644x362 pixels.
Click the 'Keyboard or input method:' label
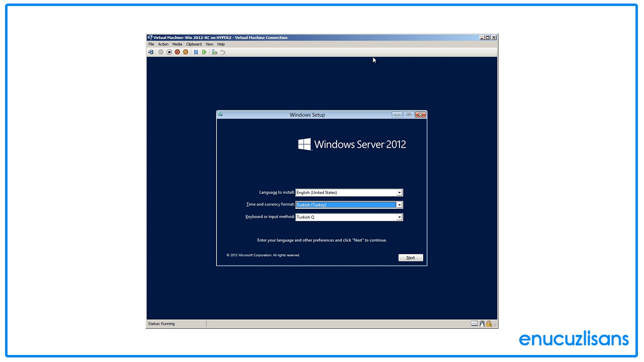270,217
